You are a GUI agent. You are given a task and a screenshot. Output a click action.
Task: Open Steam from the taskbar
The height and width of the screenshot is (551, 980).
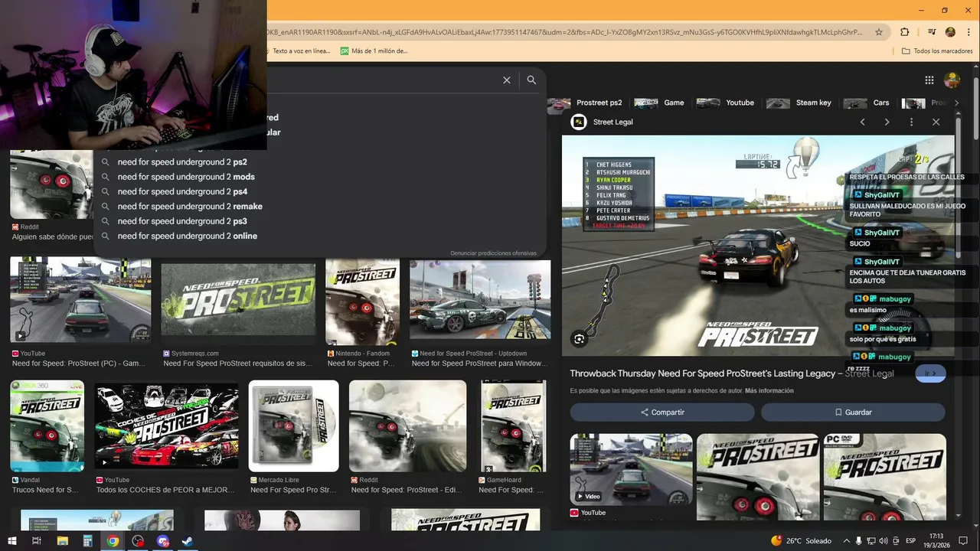(x=187, y=541)
